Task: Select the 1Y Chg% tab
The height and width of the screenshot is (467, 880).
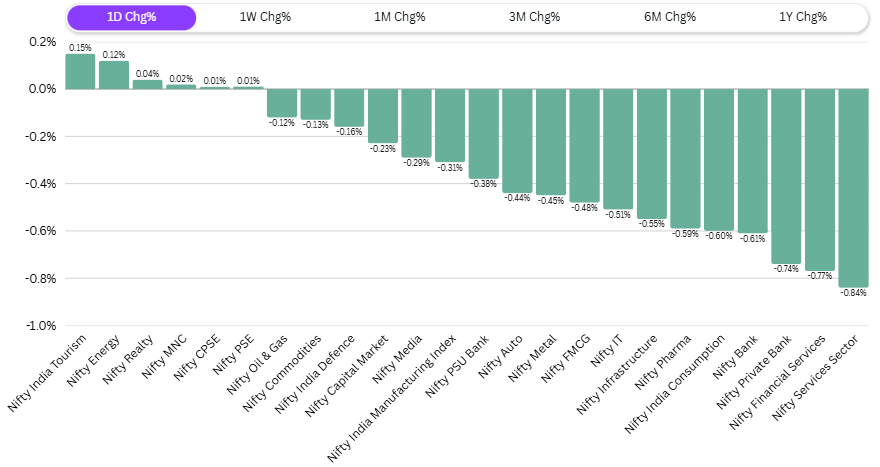Action: pos(803,17)
